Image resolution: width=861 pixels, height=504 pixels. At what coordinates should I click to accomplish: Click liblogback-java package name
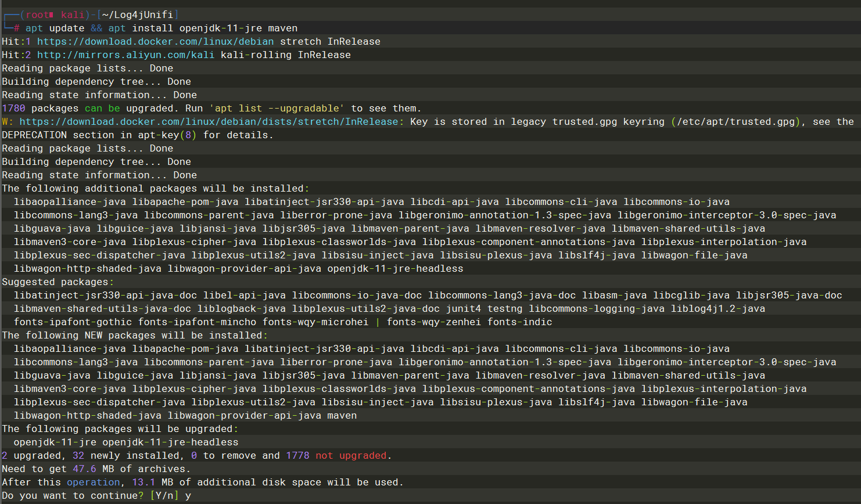click(242, 308)
